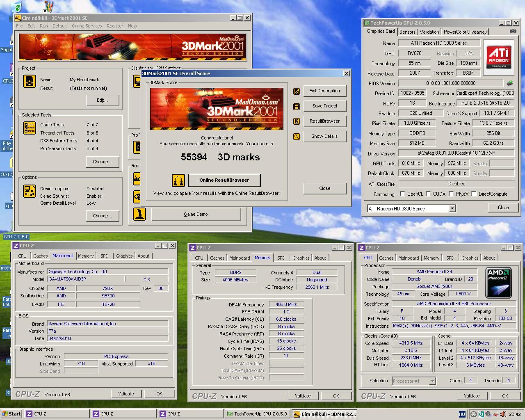525x420 pixels.
Task: Click the Save Project button
Action: click(x=324, y=106)
